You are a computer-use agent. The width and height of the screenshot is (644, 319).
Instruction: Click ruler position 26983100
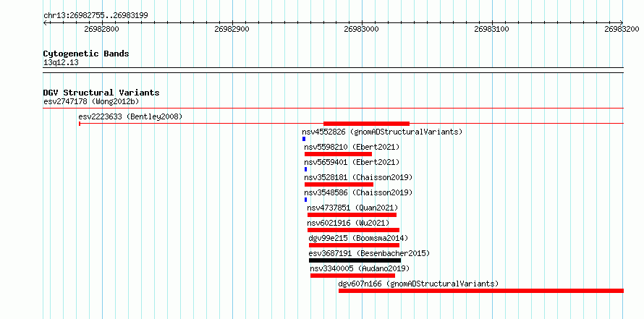click(x=492, y=29)
